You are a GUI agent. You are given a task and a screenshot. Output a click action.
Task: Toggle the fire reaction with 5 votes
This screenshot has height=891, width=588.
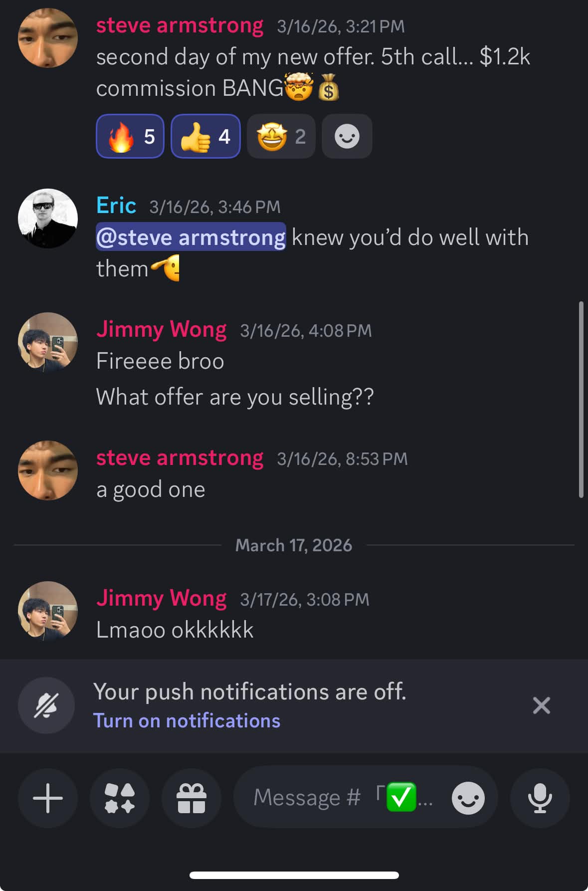(x=130, y=136)
